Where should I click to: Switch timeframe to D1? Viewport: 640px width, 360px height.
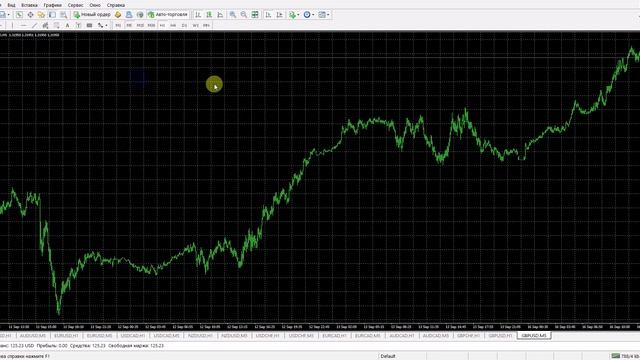[x=184, y=25]
